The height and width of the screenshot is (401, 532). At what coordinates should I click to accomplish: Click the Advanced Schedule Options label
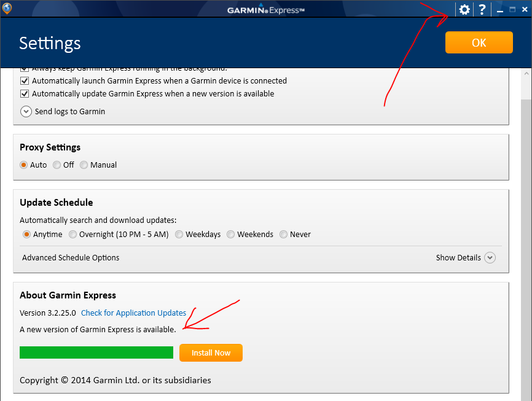pos(71,257)
